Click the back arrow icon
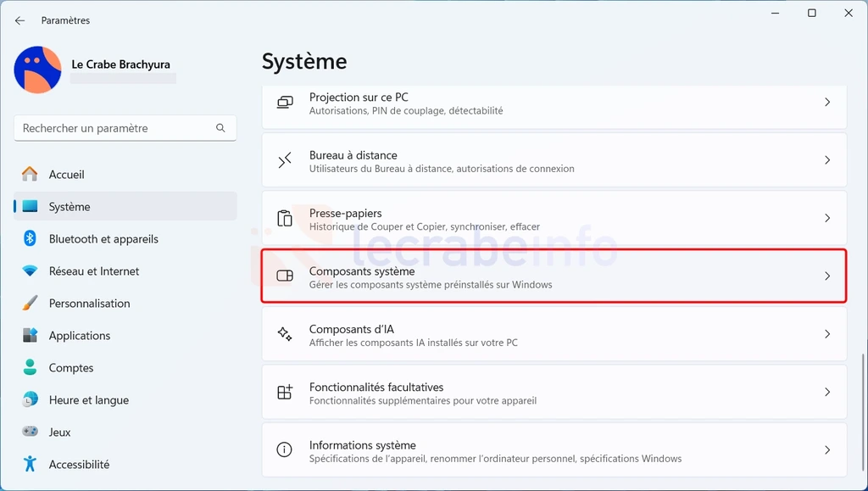The width and height of the screenshot is (868, 491). [20, 20]
